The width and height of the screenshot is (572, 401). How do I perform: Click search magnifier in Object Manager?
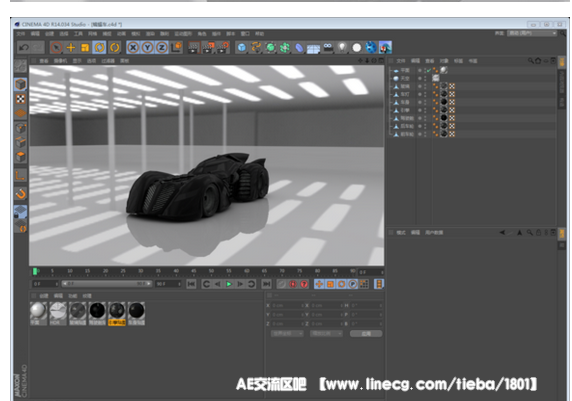pyautogui.click(x=531, y=61)
